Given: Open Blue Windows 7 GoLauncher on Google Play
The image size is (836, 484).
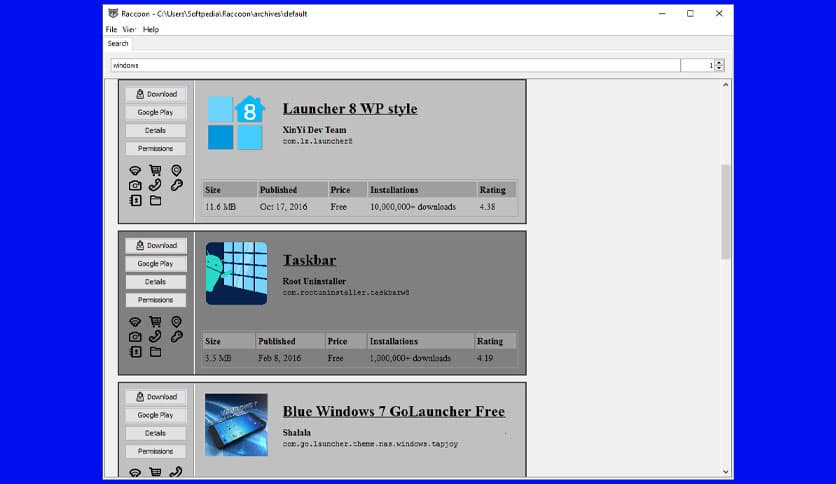Looking at the screenshot, I should pyautogui.click(x=156, y=415).
